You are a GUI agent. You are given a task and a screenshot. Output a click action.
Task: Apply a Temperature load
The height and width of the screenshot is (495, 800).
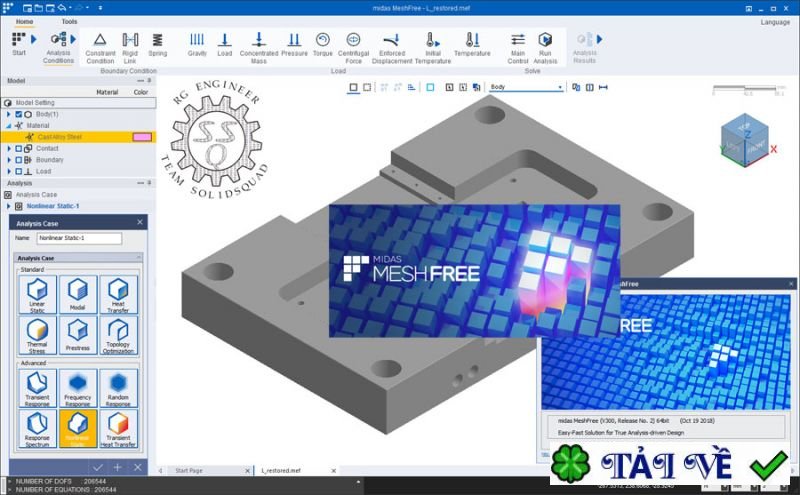tap(472, 44)
